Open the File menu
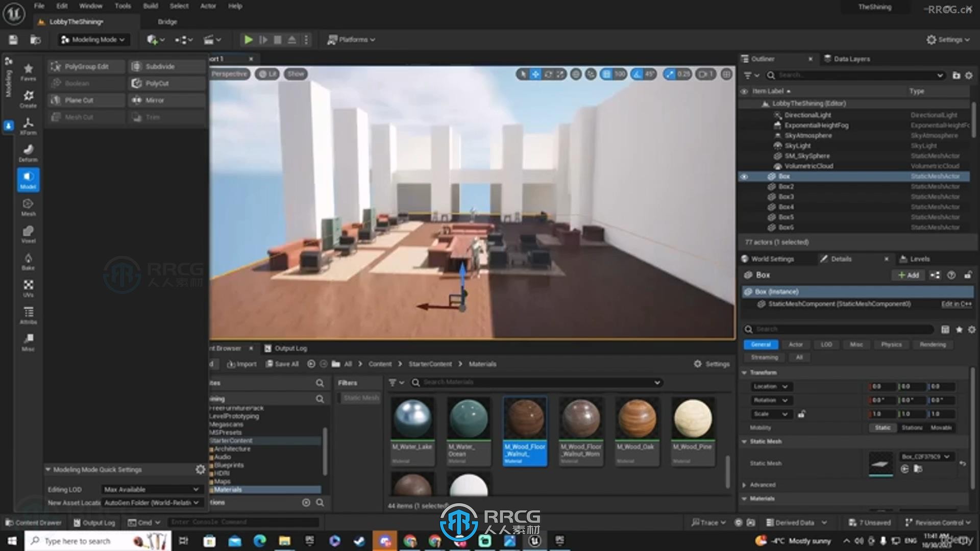The height and width of the screenshot is (551, 980). pos(39,6)
